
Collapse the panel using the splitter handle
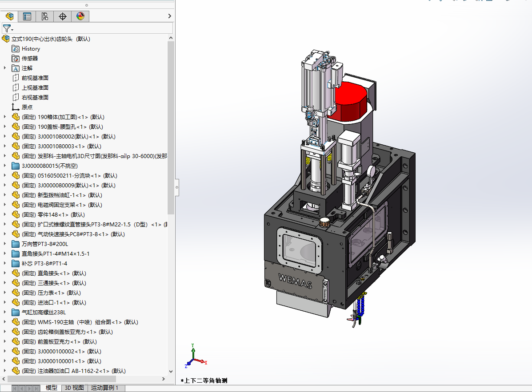tap(177, 187)
